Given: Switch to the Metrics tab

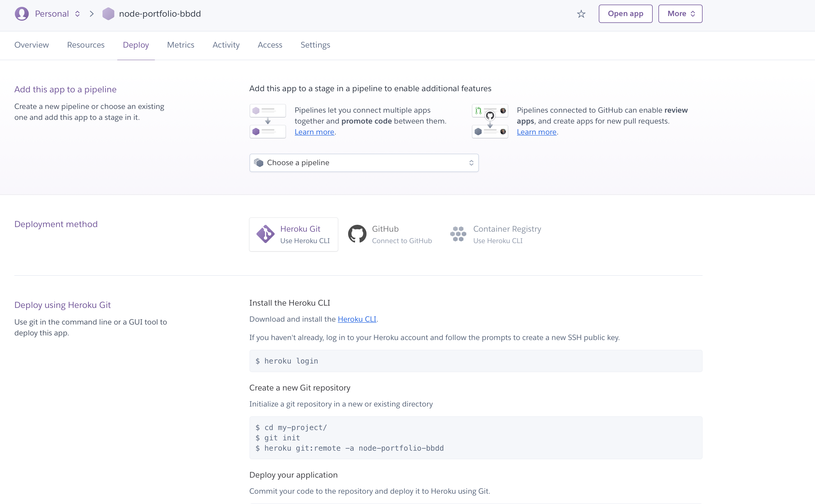Looking at the screenshot, I should click(x=180, y=45).
